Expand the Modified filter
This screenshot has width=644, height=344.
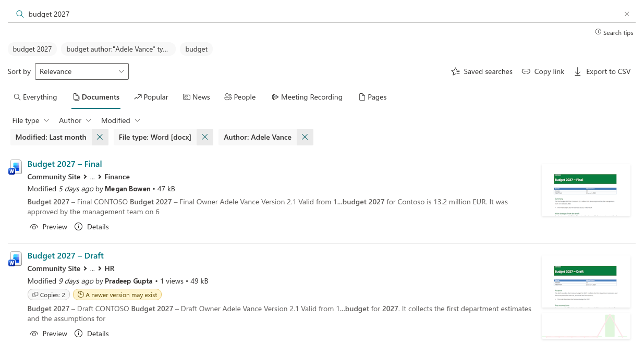click(120, 120)
